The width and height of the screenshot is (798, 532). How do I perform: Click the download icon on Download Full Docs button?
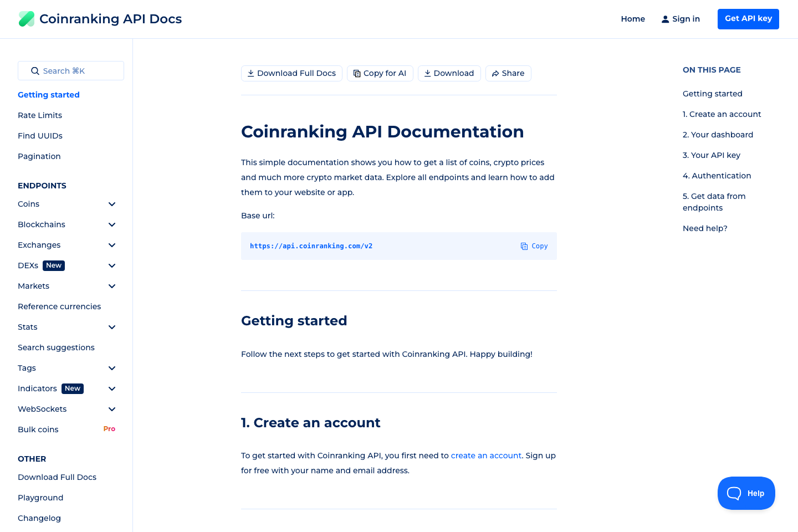tap(251, 73)
